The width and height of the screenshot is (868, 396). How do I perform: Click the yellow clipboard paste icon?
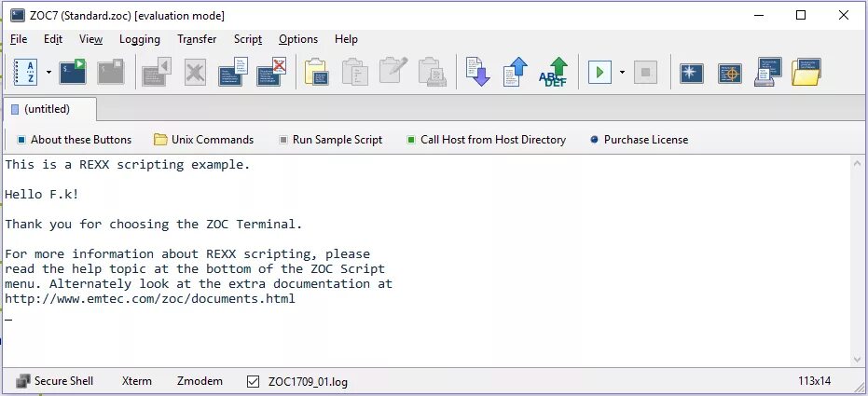click(x=317, y=72)
